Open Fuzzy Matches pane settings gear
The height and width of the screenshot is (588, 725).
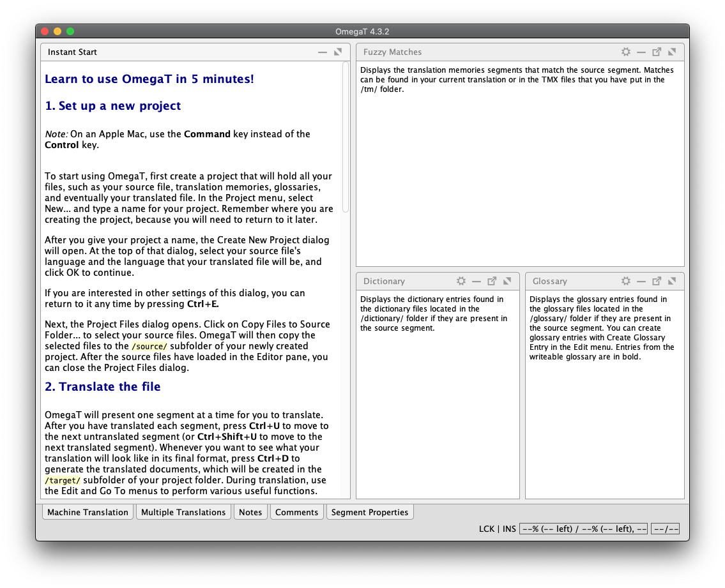coord(625,52)
